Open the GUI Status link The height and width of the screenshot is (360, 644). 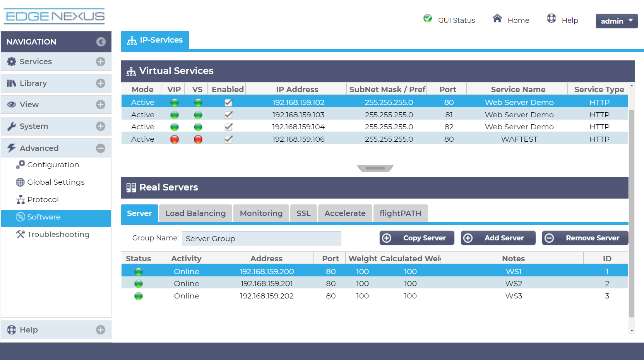pos(457,21)
